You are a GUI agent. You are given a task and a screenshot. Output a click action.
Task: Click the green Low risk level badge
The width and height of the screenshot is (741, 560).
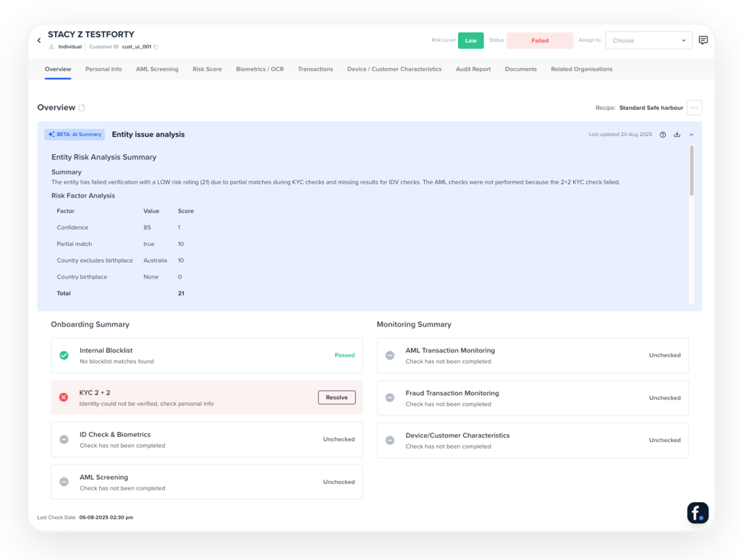point(470,41)
